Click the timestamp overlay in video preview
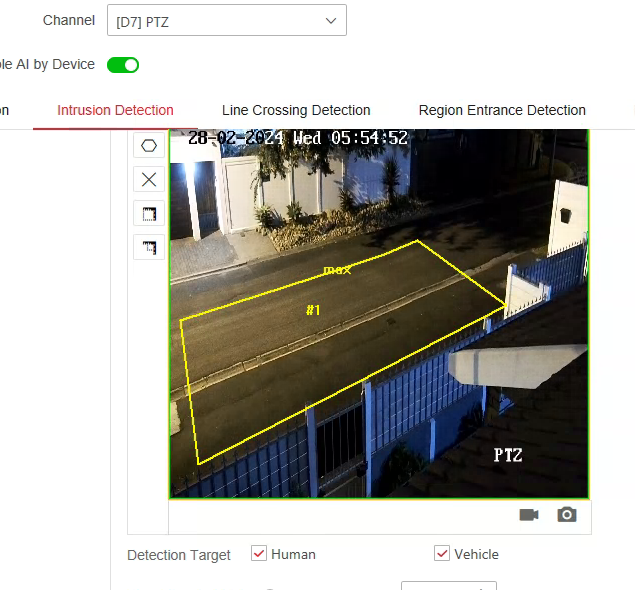 point(298,138)
